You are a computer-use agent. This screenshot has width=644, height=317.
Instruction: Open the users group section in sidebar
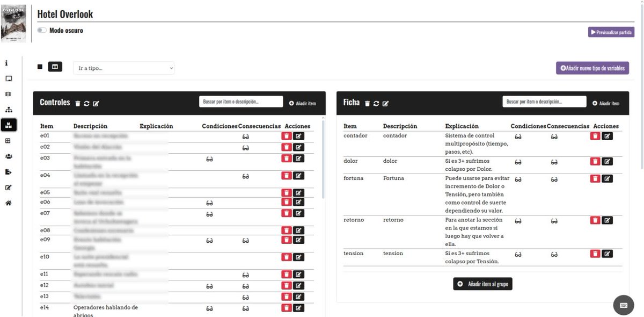point(9,156)
